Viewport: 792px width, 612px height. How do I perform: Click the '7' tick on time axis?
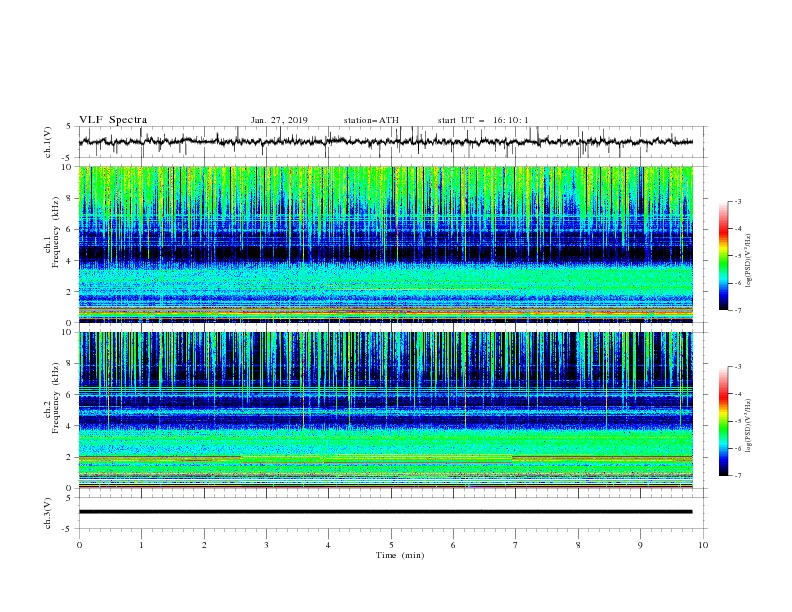click(x=516, y=545)
